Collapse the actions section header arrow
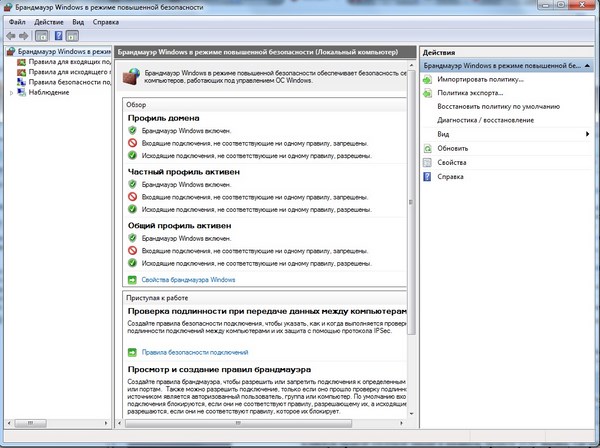The image size is (600, 448). [587, 66]
